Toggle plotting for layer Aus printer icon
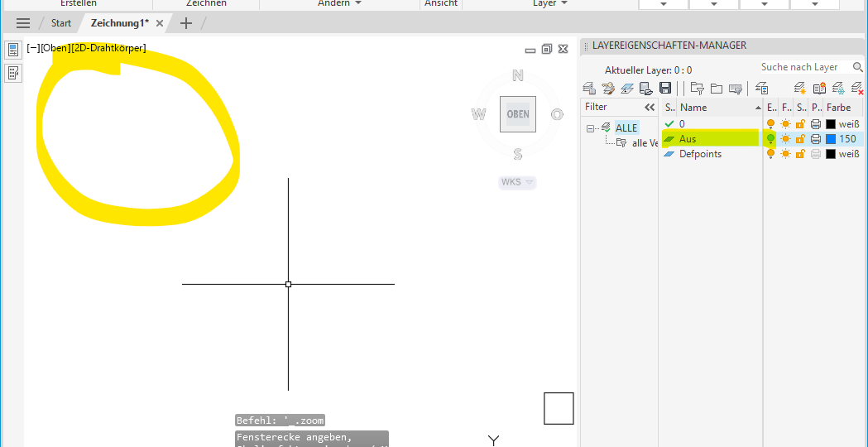This screenshot has height=447, width=868. (x=815, y=139)
